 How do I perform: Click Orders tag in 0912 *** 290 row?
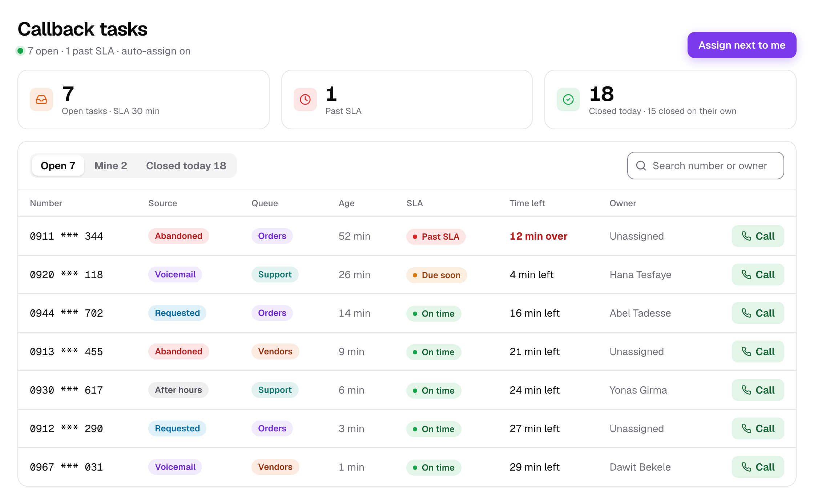pos(272,428)
